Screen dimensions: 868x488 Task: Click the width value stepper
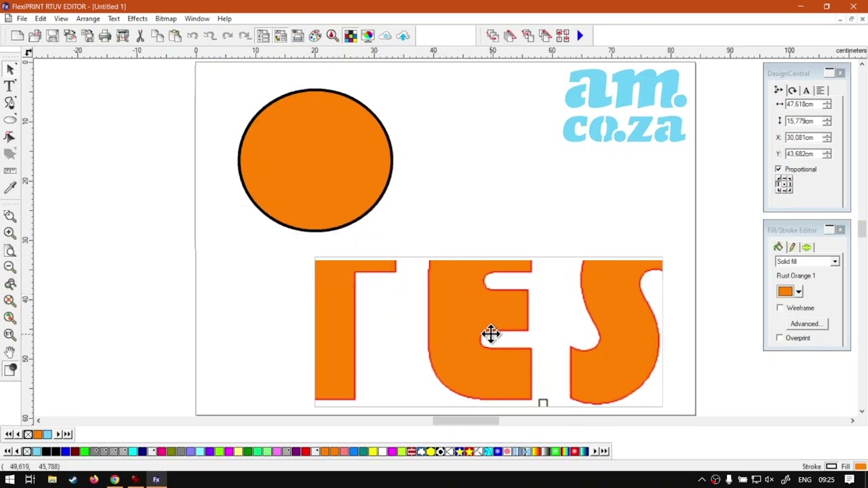click(827, 104)
